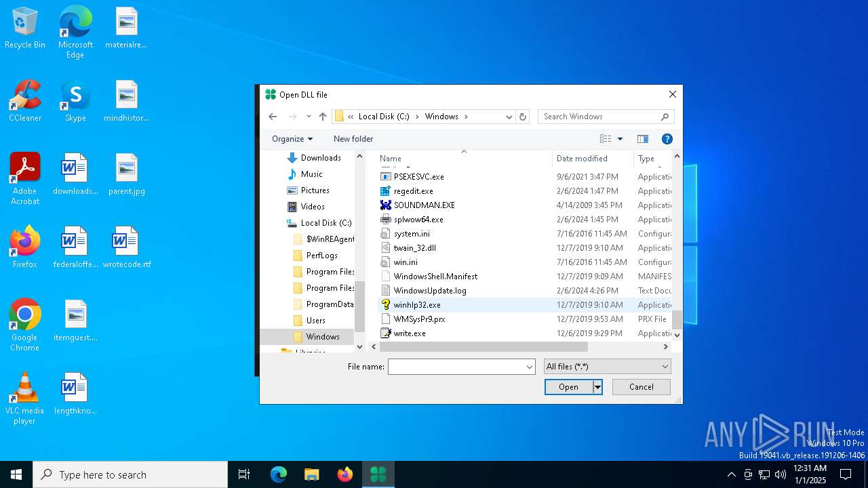Screen dimensions: 868x488
Task: Go up one folder level arrow
Action: click(323, 117)
